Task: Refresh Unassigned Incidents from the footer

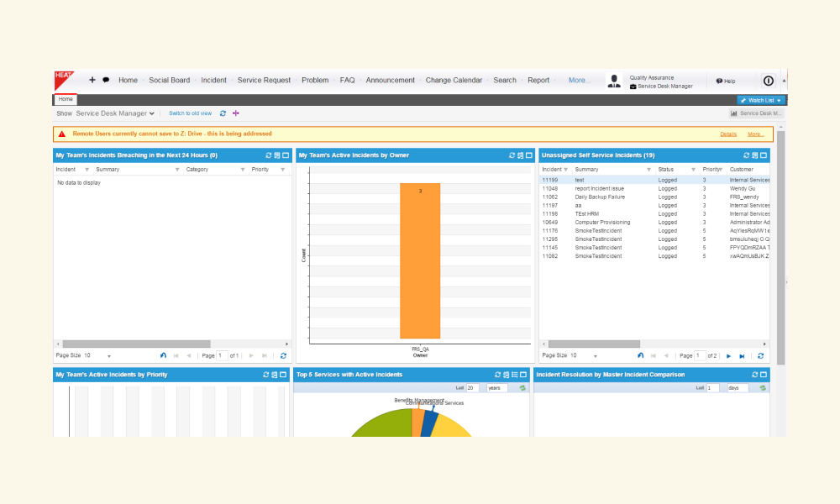Action: pos(760,355)
